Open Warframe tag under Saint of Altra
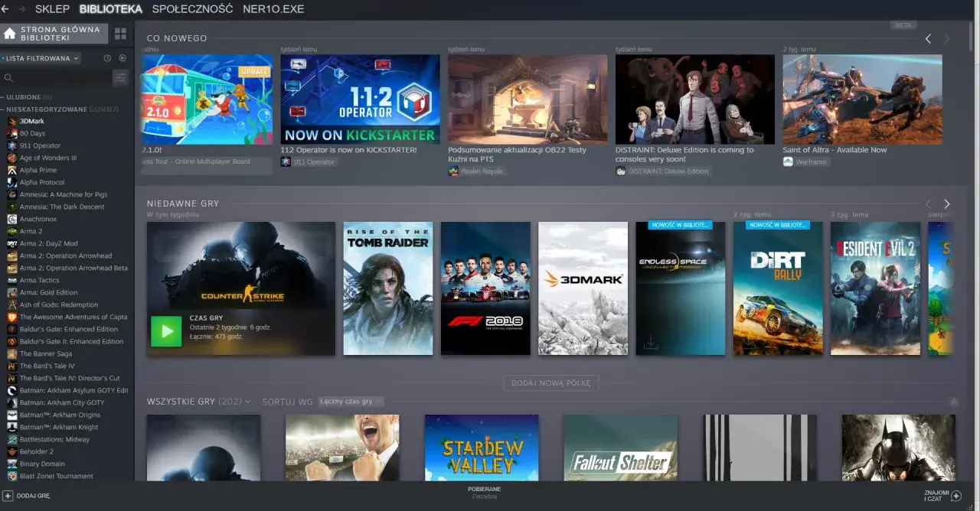Image resolution: width=980 pixels, height=511 pixels. (x=807, y=162)
